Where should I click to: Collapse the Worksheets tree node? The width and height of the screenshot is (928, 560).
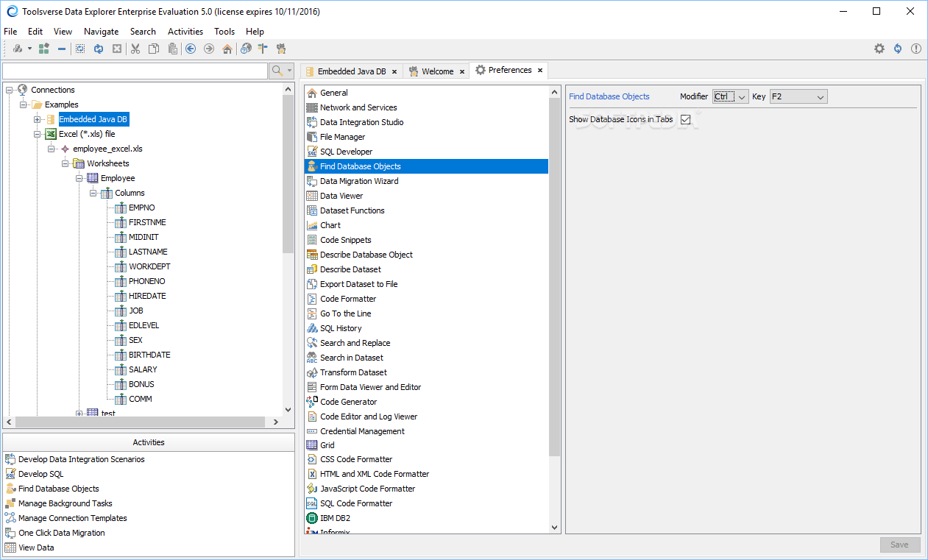(x=65, y=163)
